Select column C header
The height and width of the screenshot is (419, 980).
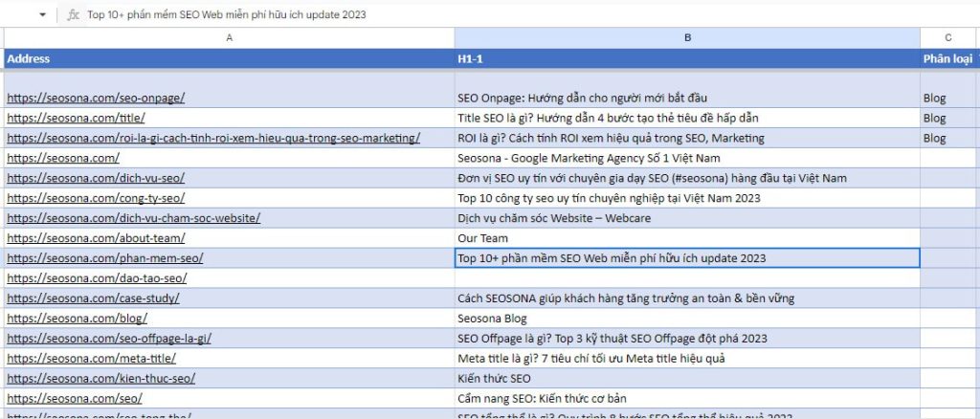tap(947, 38)
